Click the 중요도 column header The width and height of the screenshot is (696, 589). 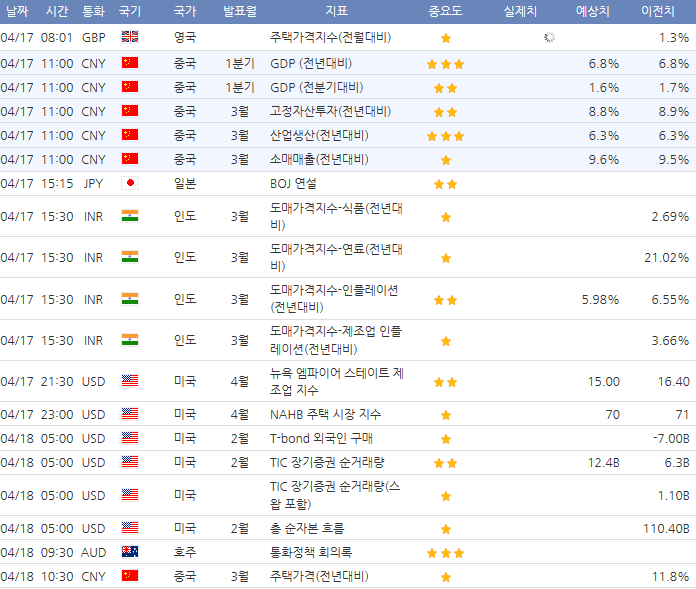click(x=445, y=11)
